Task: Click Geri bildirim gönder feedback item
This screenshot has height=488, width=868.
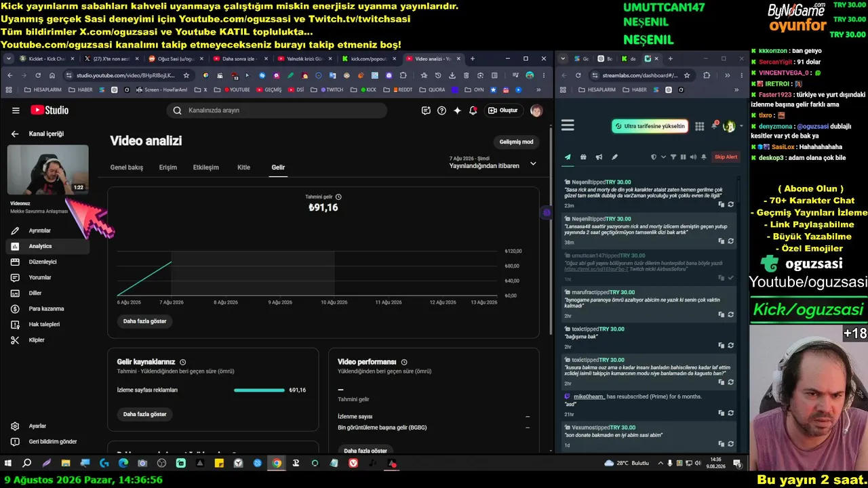Action: [x=47, y=441]
